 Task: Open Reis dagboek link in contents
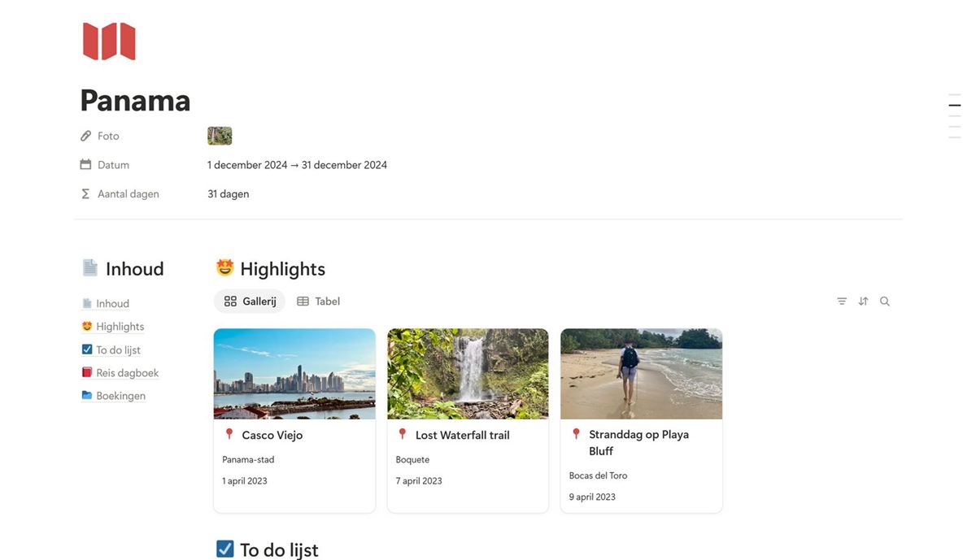(x=127, y=373)
